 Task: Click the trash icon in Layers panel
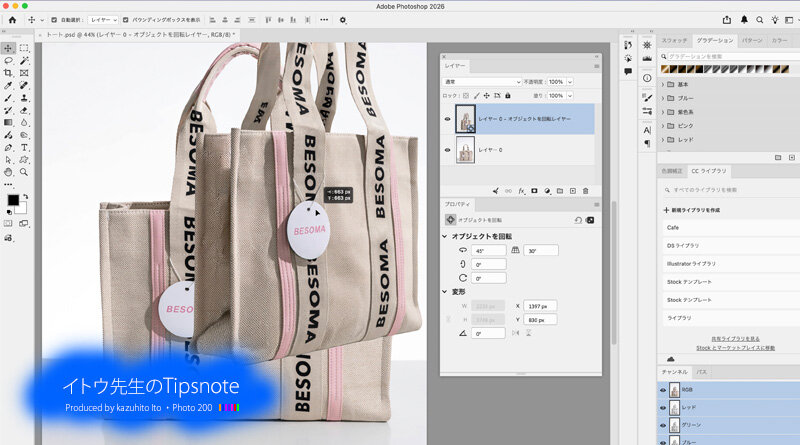click(x=586, y=191)
